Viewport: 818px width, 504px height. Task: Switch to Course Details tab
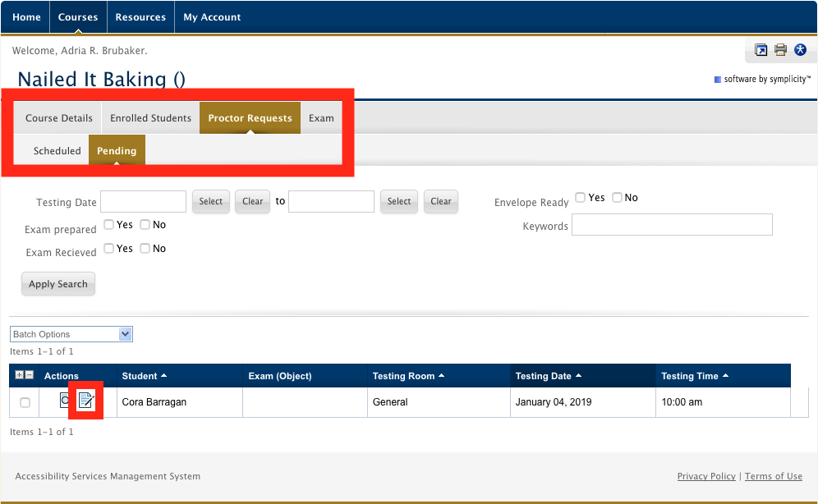click(x=59, y=117)
